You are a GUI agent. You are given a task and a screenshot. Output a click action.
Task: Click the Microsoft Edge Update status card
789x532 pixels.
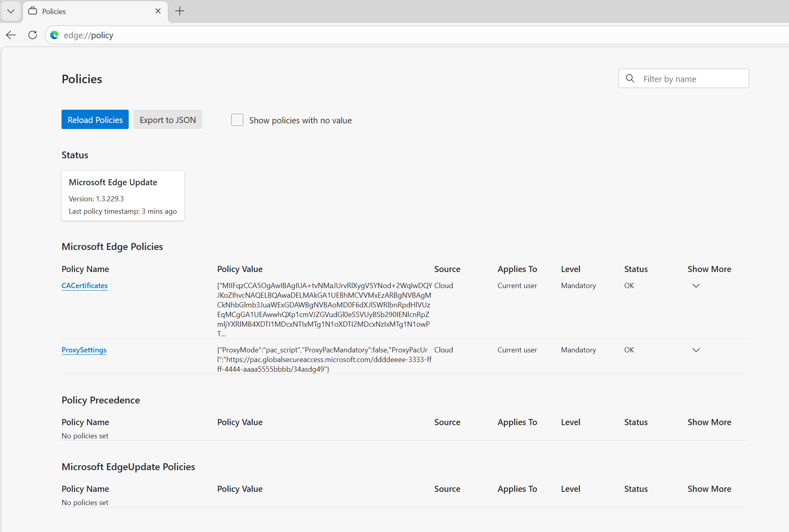click(123, 196)
